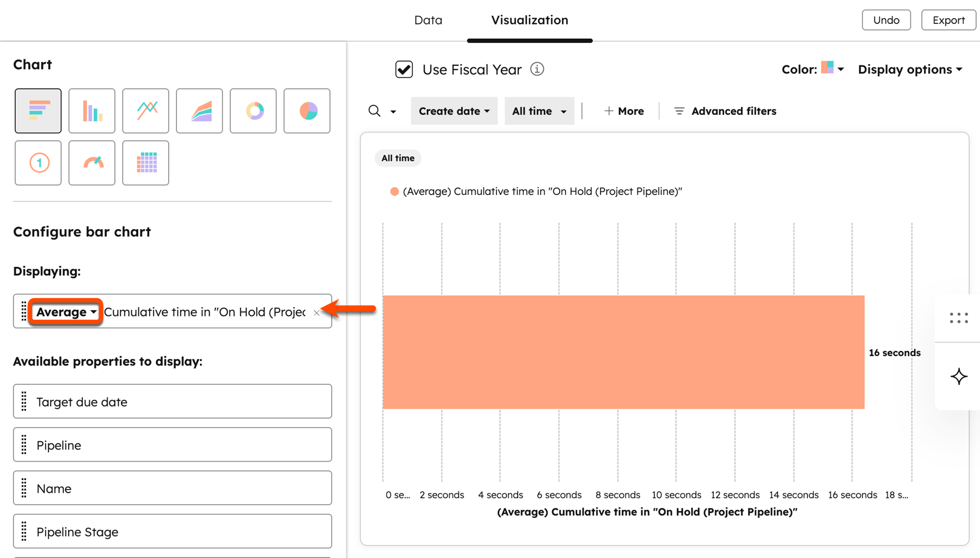Open the Average aggregation dropdown
The image size is (980, 558).
click(65, 311)
